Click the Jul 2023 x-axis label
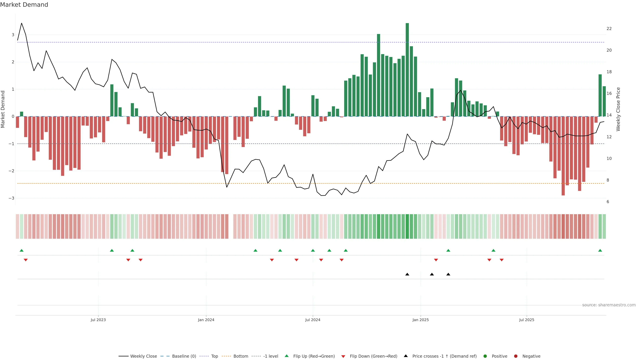 coord(98,320)
